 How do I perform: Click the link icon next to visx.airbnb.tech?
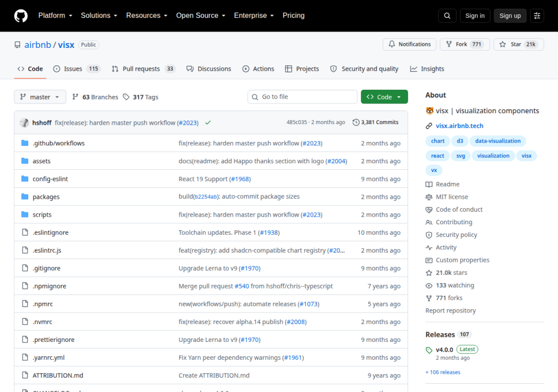point(429,126)
